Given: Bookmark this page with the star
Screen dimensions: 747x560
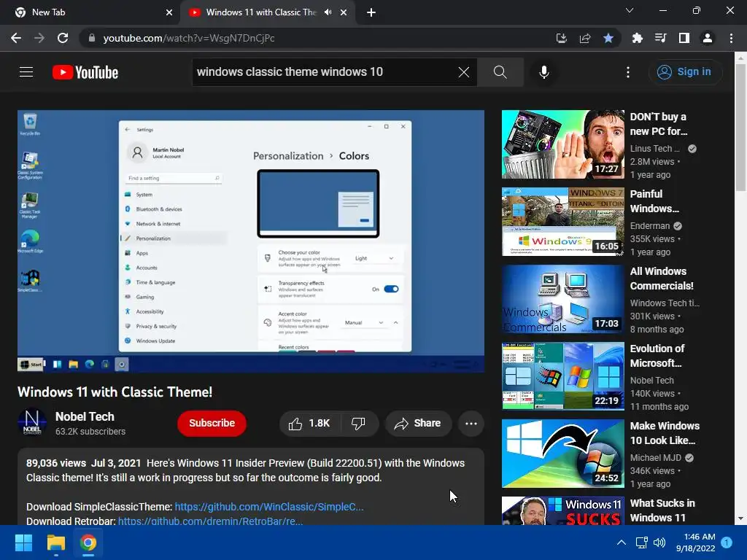Looking at the screenshot, I should click(608, 38).
